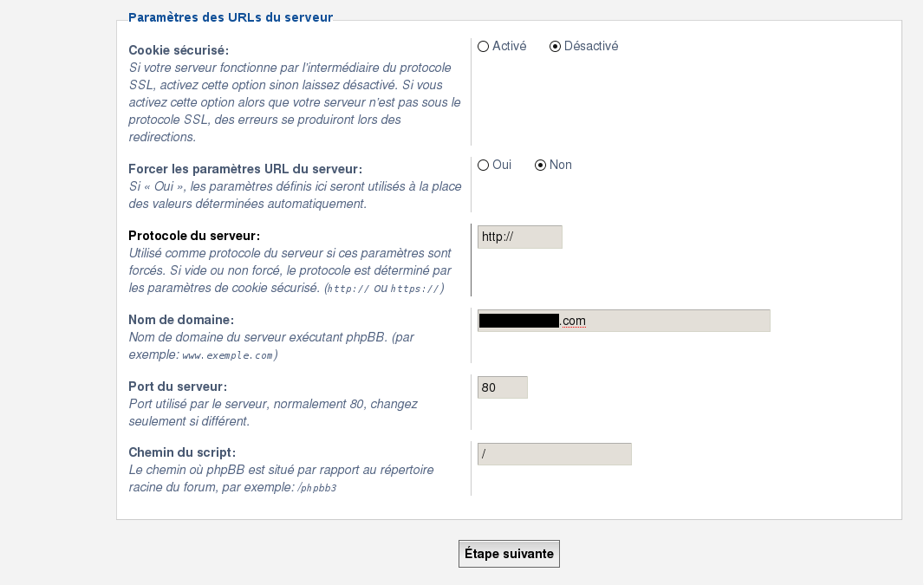924x585 pixels.
Task: Choose Non for Forcer les paramètres URL
Action: [x=540, y=166]
